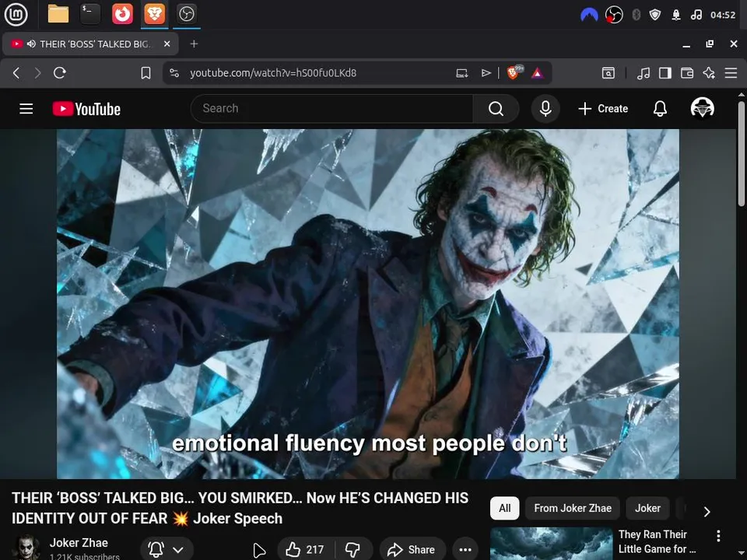This screenshot has height=560, width=747.
Task: Open the Brave main hamburger menu
Action: (731, 73)
